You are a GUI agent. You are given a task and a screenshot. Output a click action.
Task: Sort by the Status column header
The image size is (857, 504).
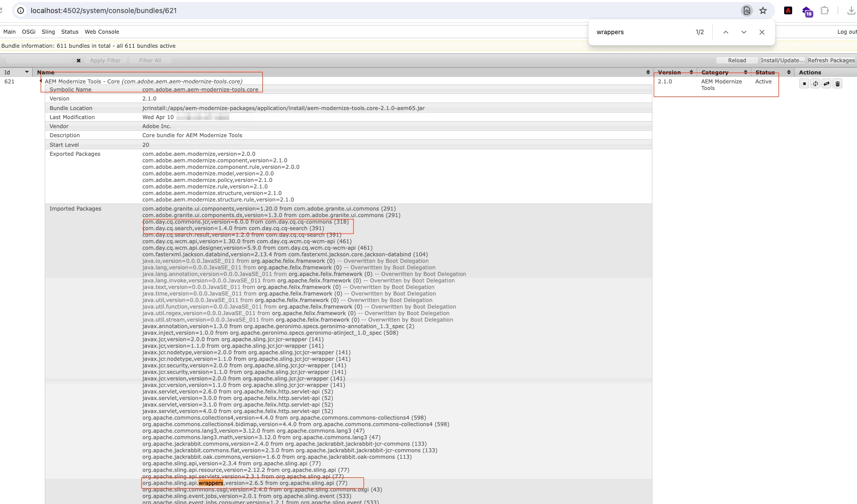[x=772, y=72]
